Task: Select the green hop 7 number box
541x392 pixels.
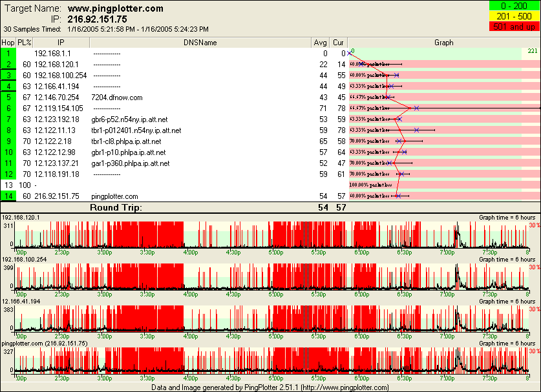Action: pyautogui.click(x=8, y=119)
